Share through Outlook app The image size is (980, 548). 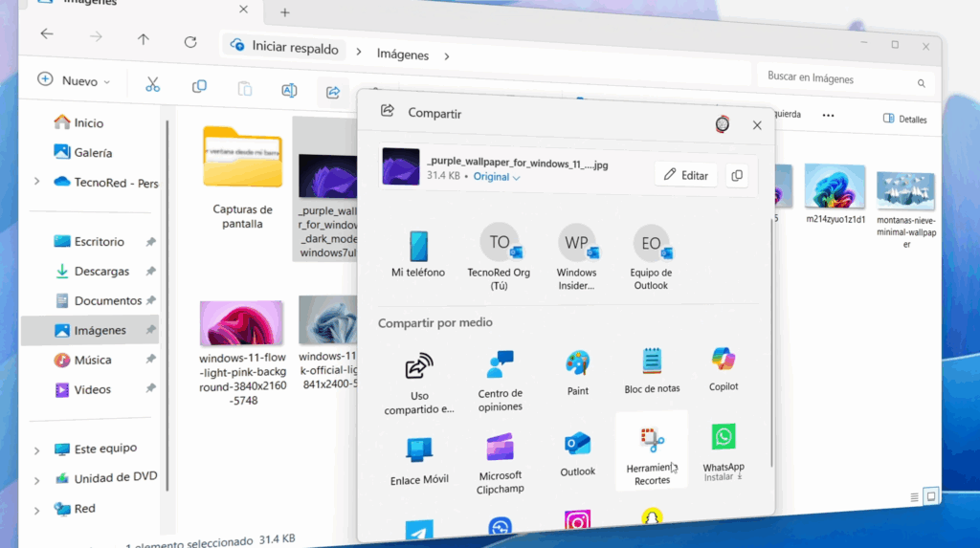click(577, 454)
